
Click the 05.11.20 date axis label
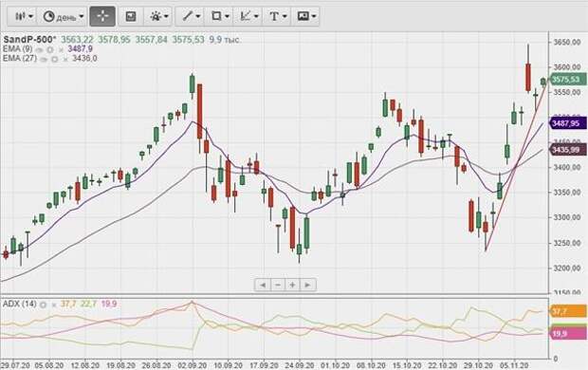pos(514,365)
